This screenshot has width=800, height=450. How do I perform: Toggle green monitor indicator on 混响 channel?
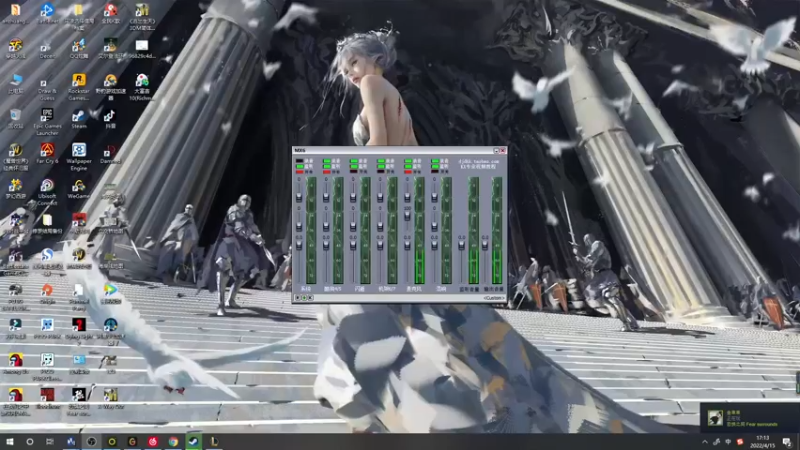click(435, 166)
